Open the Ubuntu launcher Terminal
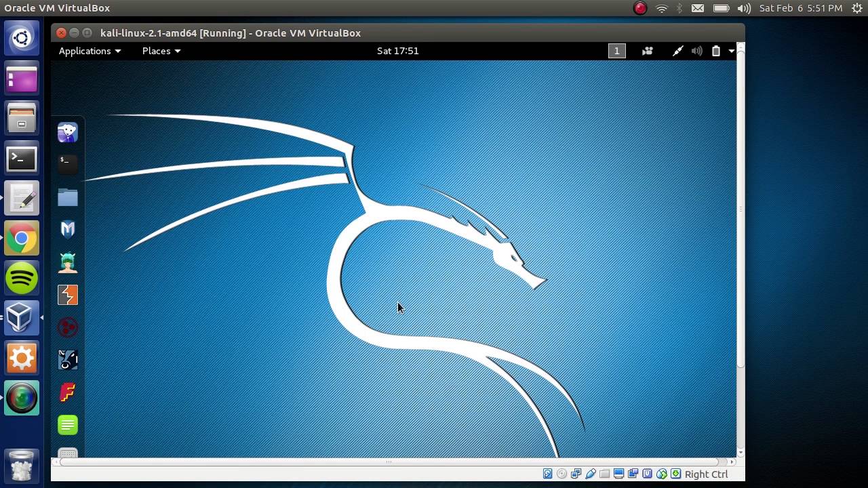 point(22,159)
